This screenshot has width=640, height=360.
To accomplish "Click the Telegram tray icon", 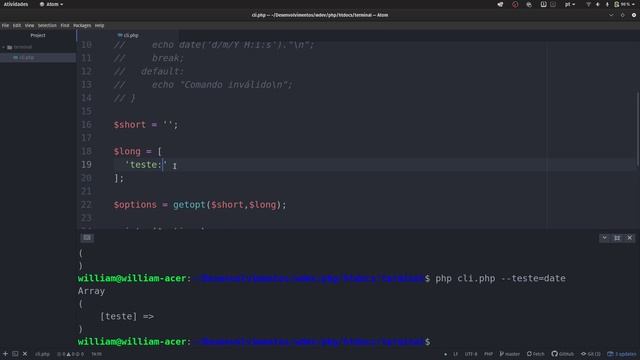I will coord(500,4).
